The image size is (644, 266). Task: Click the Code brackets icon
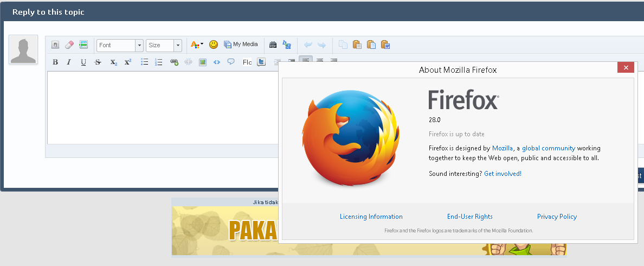pos(217,62)
